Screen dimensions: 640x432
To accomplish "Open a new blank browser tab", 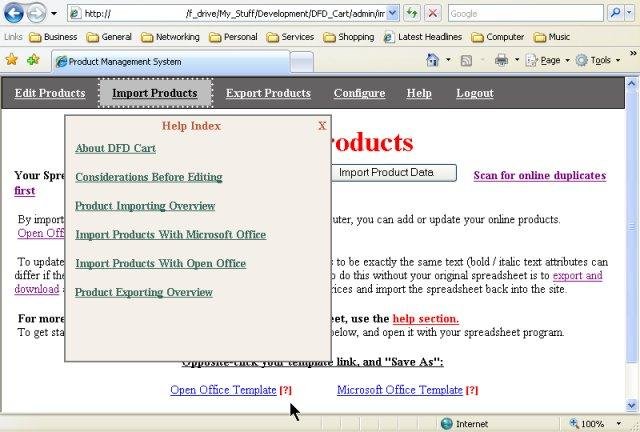I will pyautogui.click(x=302, y=62).
